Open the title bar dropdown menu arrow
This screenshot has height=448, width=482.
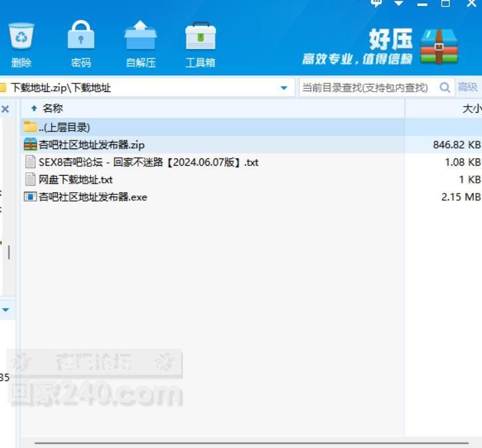pyautogui.click(x=398, y=4)
